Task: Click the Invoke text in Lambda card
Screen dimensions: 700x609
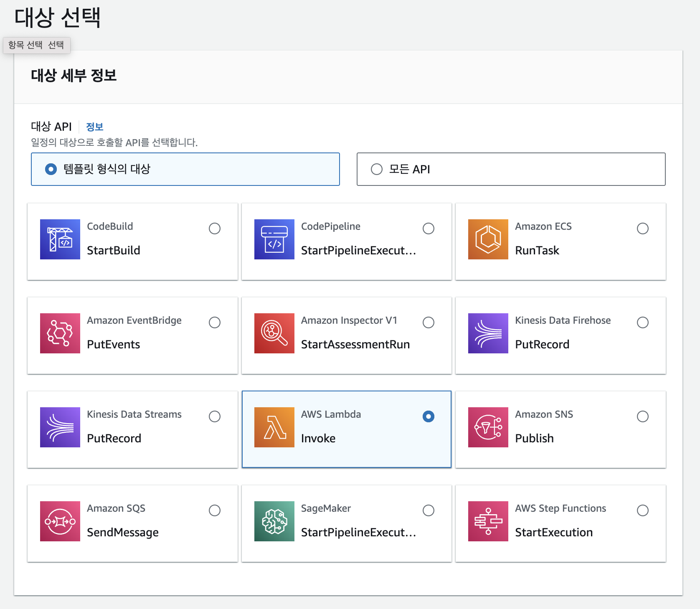Action: 318,438
